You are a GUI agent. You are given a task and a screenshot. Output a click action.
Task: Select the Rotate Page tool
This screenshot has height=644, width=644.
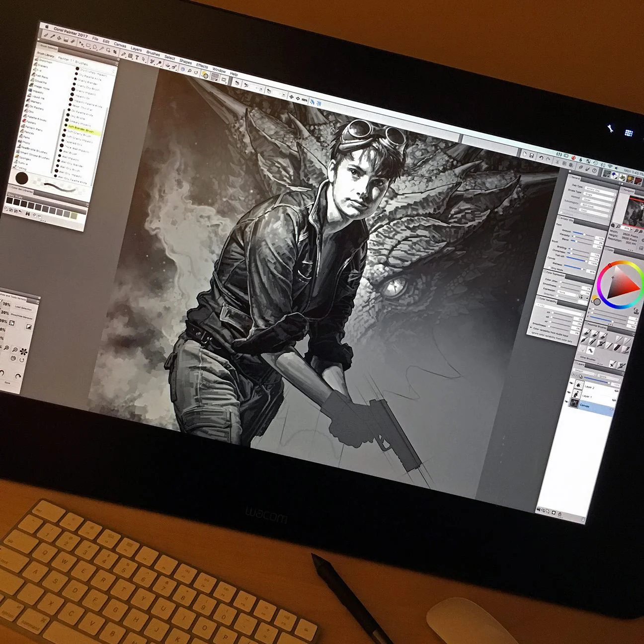pos(196,72)
